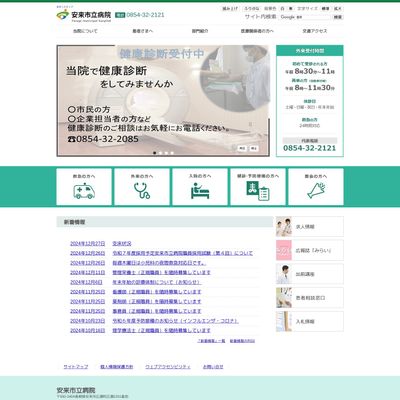Click the 検索 search button

(338, 17)
